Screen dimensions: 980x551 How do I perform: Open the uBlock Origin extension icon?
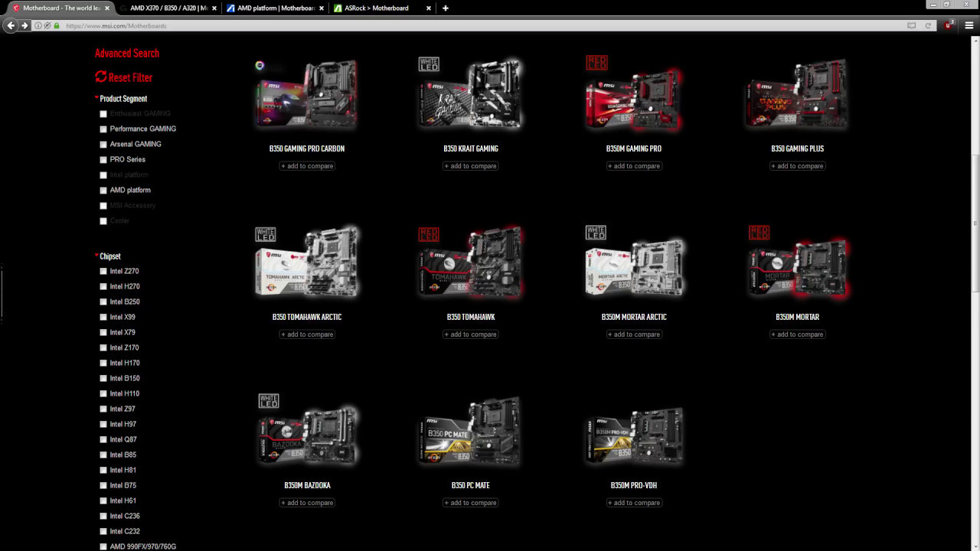(x=949, y=25)
